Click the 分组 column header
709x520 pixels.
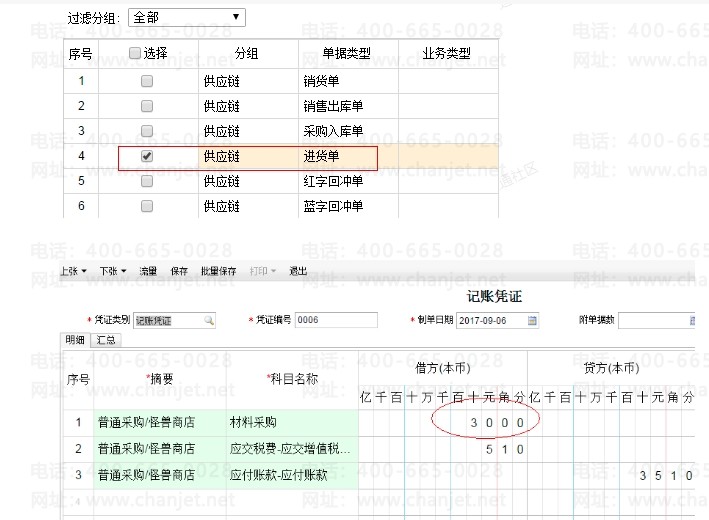(x=247, y=53)
